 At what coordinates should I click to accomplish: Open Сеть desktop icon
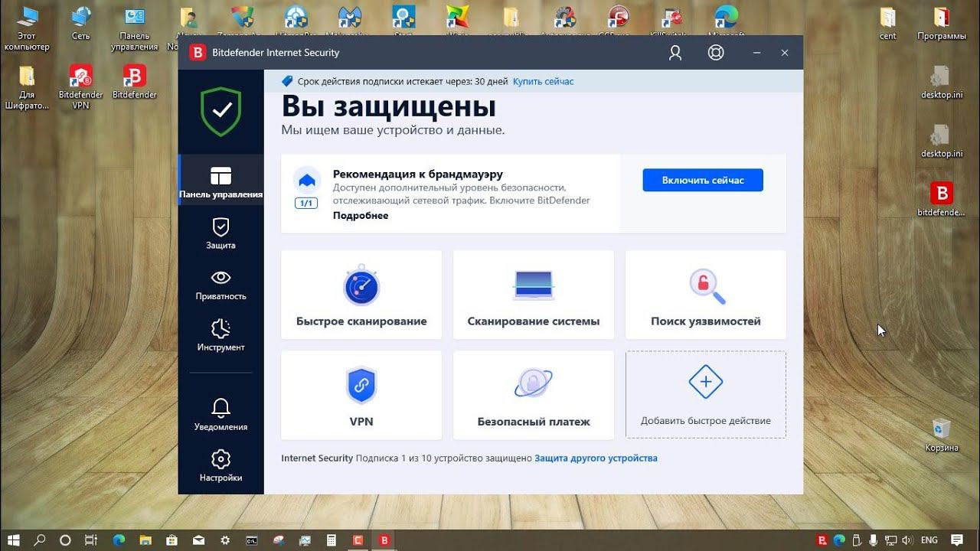pos(80,24)
